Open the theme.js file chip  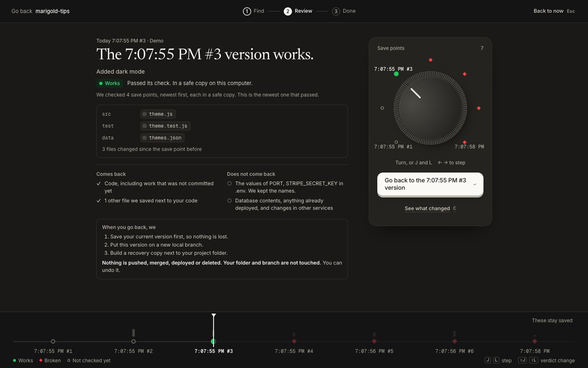(x=158, y=114)
